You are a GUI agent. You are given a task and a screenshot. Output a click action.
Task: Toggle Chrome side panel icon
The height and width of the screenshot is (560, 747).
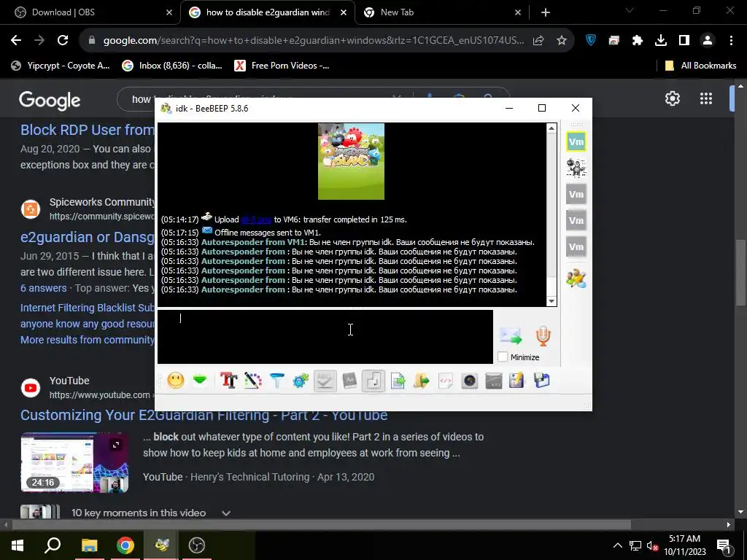coord(684,41)
